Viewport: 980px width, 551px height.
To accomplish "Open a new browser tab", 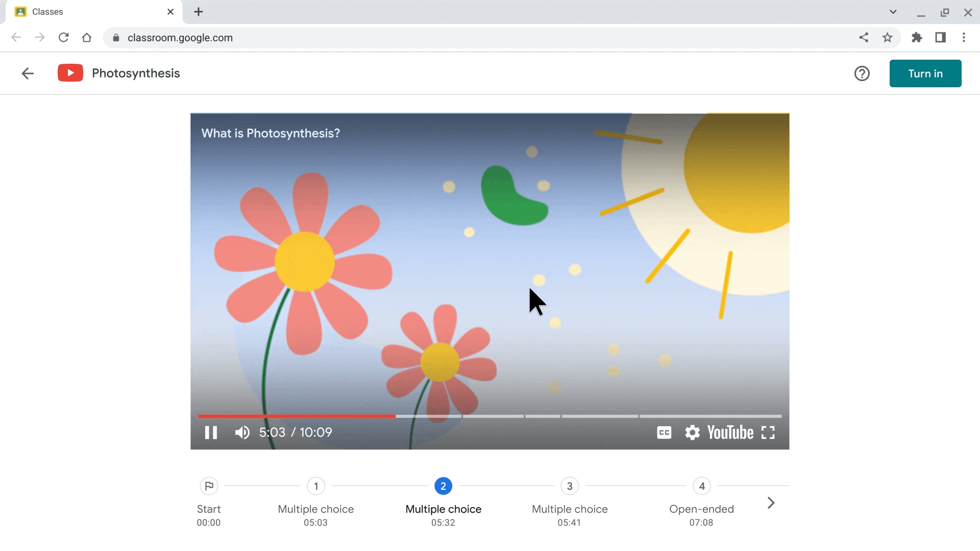I will 199,12.
